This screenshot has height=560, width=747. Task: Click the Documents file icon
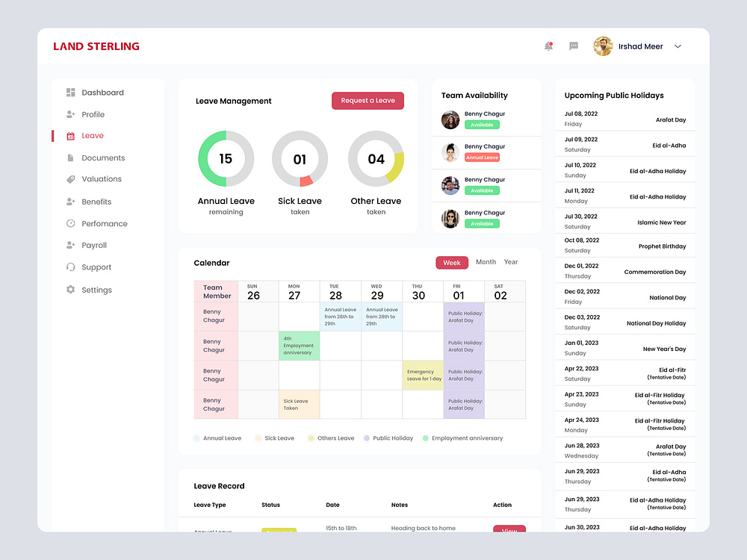point(70,158)
